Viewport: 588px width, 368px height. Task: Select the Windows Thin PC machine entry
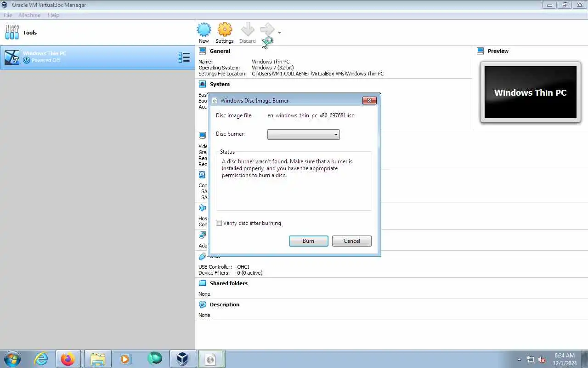[x=97, y=57]
